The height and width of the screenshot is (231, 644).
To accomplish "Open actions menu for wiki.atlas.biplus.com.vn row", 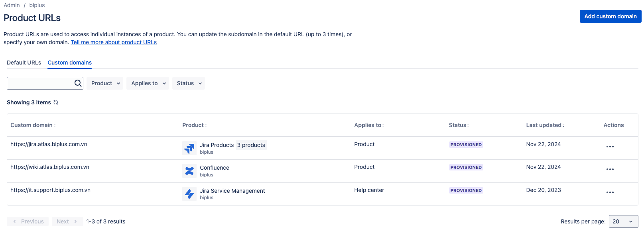I will pyautogui.click(x=610, y=169).
